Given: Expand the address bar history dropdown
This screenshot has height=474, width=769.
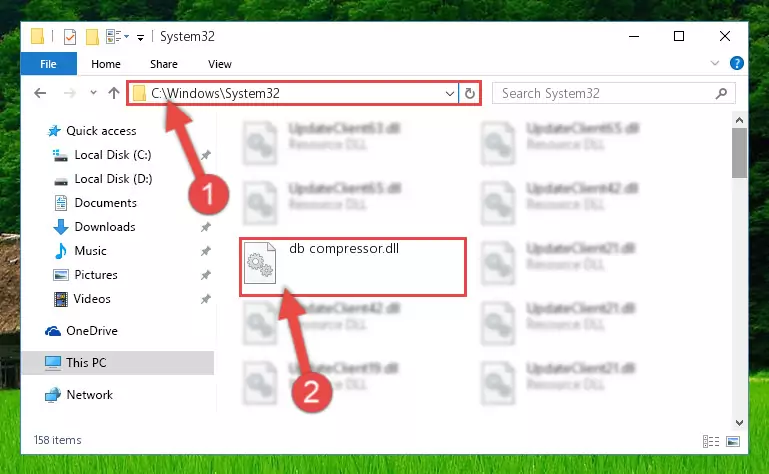Looking at the screenshot, I should [450, 93].
